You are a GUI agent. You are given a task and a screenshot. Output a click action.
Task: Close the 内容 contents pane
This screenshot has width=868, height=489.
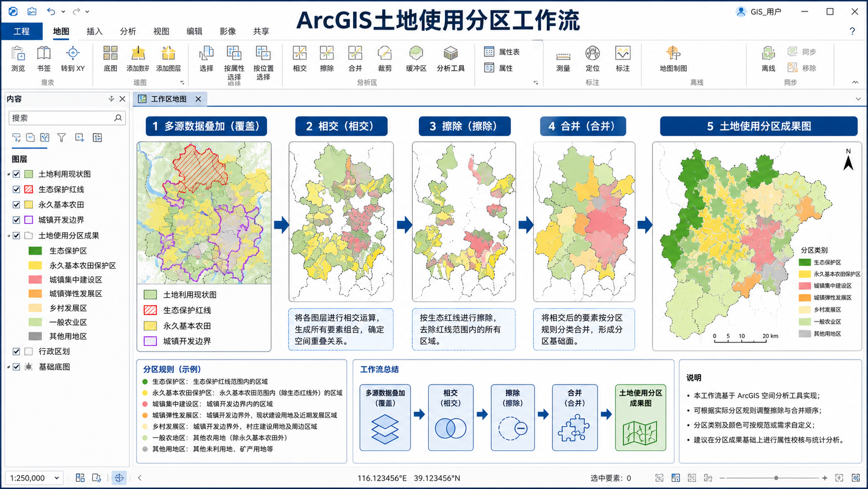[x=123, y=99]
